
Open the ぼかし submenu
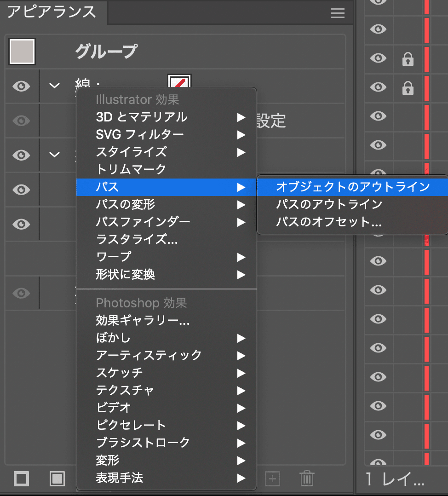(x=167, y=338)
